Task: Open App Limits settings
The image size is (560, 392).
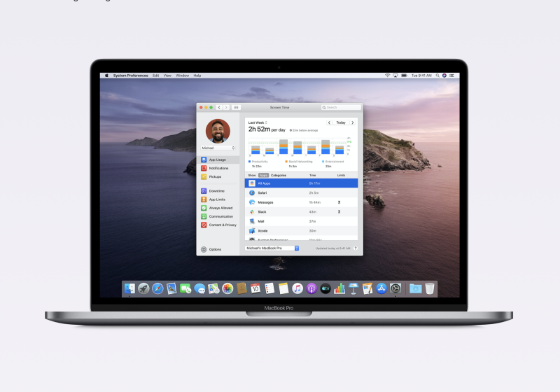Action: tap(217, 199)
